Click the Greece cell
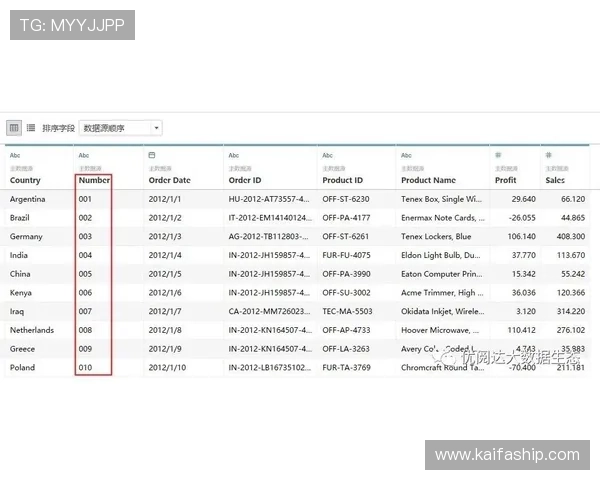600x480 pixels. (x=23, y=349)
